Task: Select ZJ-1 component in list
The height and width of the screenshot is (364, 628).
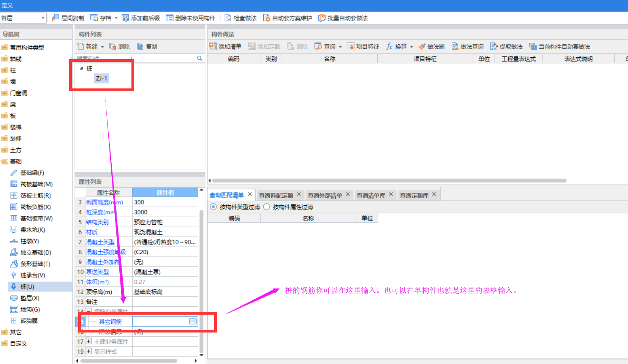Action: 101,78
